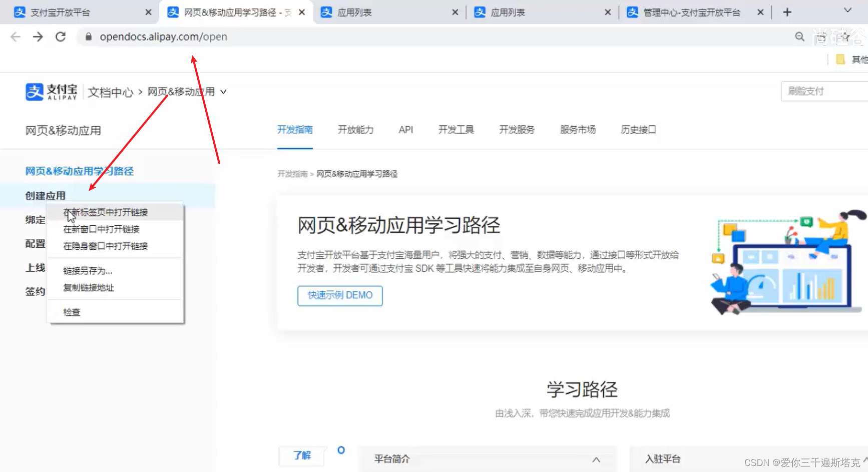The width and height of the screenshot is (868, 472).
Task: Click the 开发指南 breadcrumb above the banner
Action: pyautogui.click(x=292, y=174)
